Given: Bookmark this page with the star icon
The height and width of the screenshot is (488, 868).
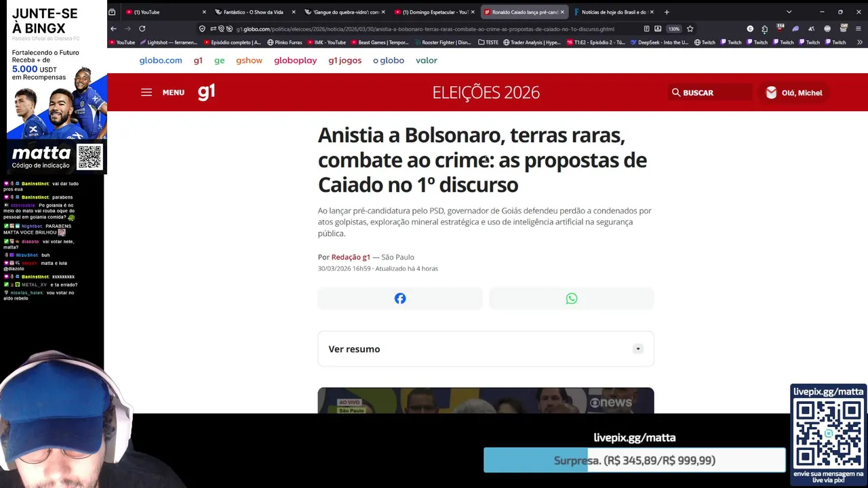Looking at the screenshot, I should click(x=690, y=28).
